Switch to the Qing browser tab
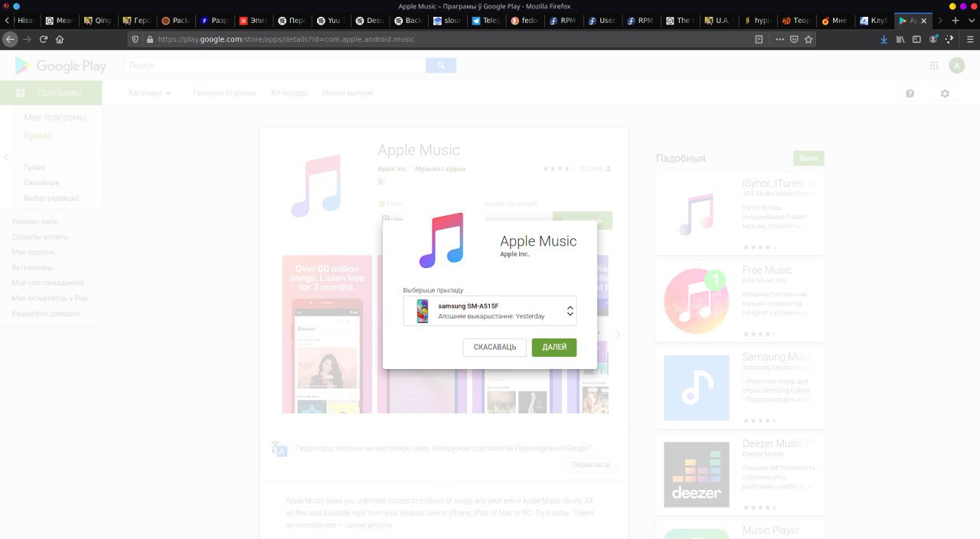 98,21
